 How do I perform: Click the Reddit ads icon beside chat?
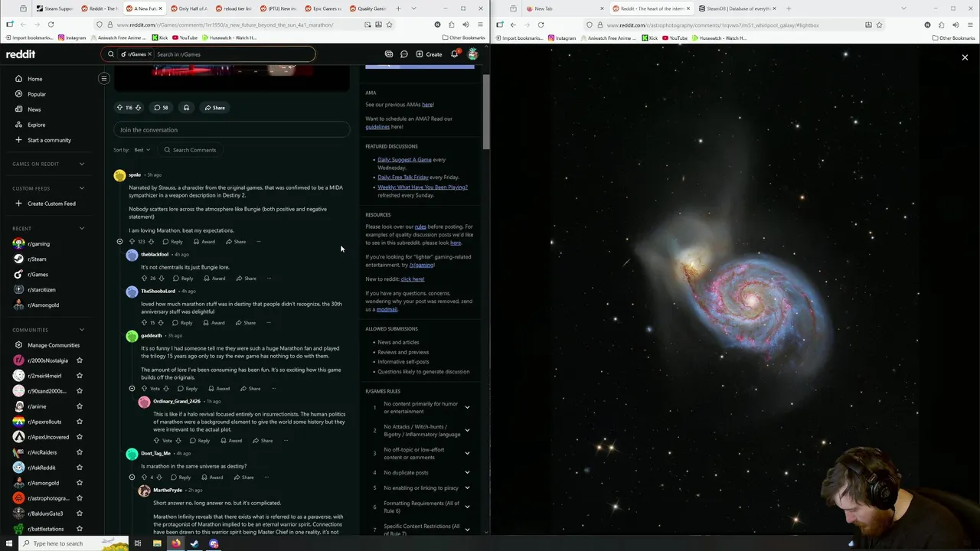pos(389,54)
